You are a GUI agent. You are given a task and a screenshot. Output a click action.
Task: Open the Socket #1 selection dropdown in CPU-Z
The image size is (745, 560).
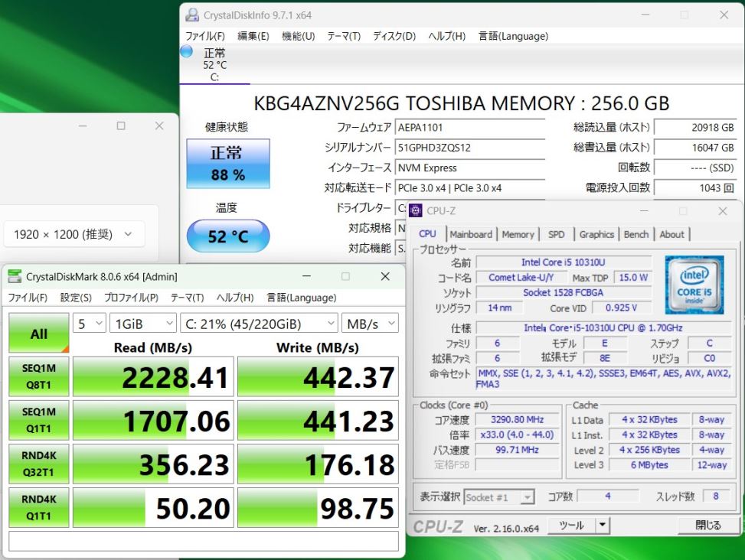[499, 497]
